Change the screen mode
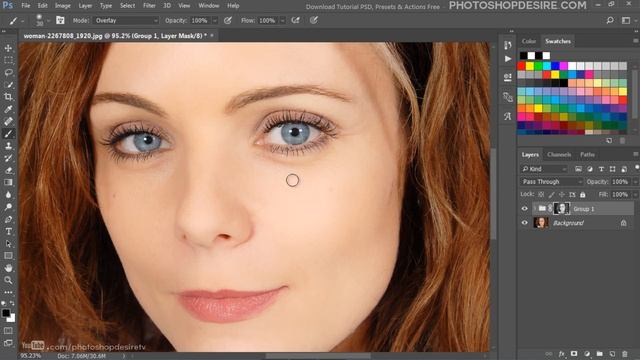This screenshot has height=360, width=640. click(x=8, y=343)
